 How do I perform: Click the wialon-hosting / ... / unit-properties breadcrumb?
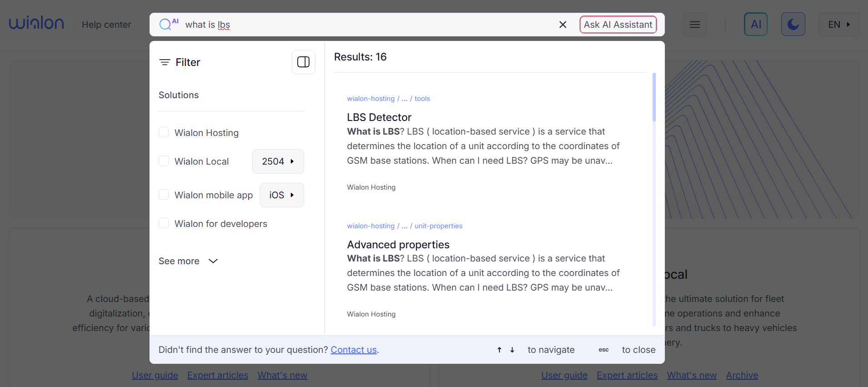coord(404,226)
